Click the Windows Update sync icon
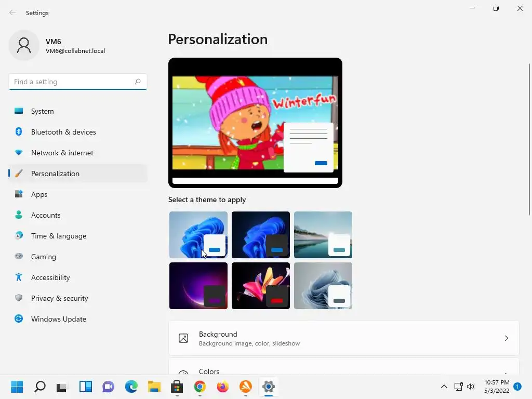Screen dimensions: 532x399 19,318
